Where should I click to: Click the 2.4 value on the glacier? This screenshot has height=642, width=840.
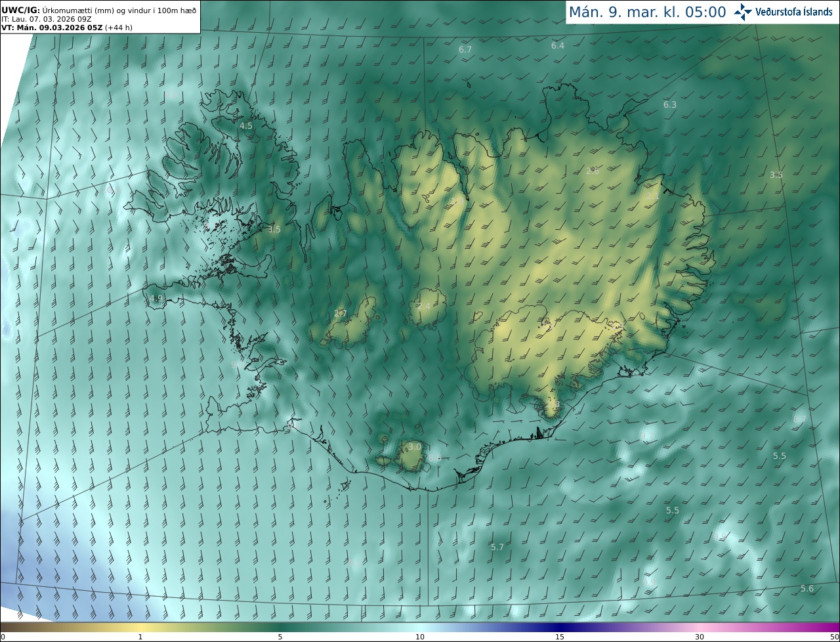424,306
